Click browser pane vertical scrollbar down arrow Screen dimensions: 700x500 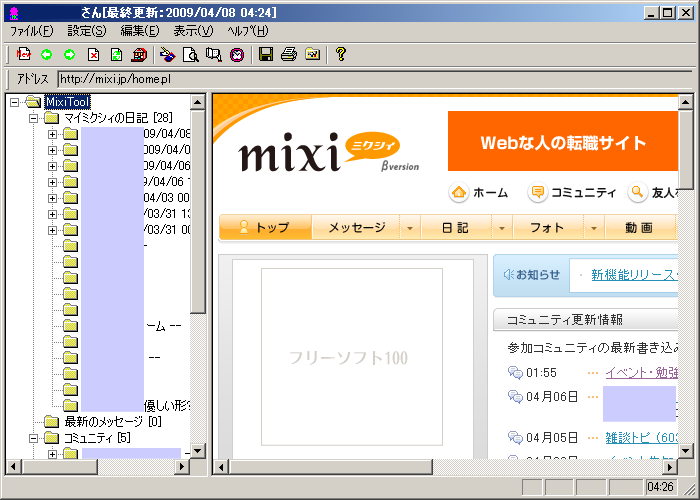coord(685,450)
